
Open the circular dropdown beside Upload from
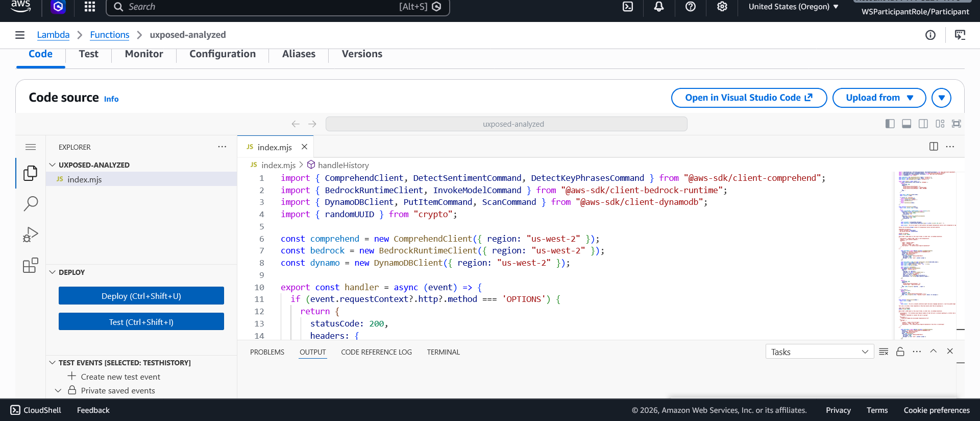[x=941, y=98]
